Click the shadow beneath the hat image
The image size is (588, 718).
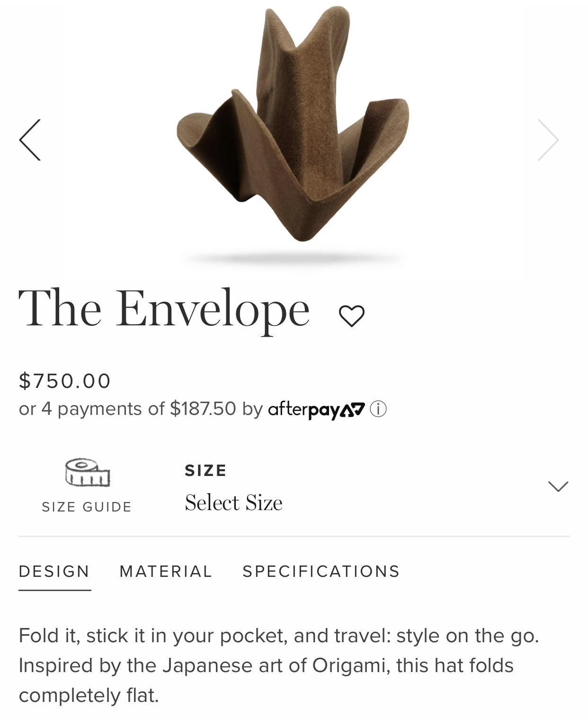[294, 259]
